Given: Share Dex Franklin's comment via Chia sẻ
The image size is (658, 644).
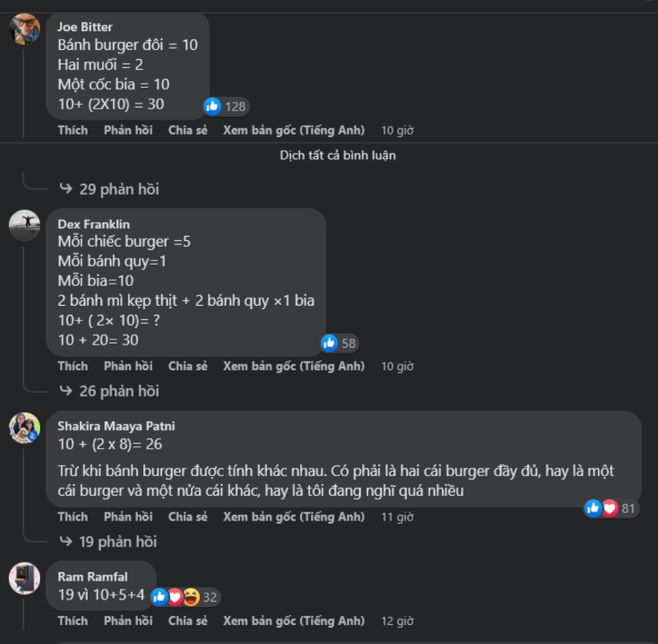Looking at the screenshot, I should coord(188,366).
